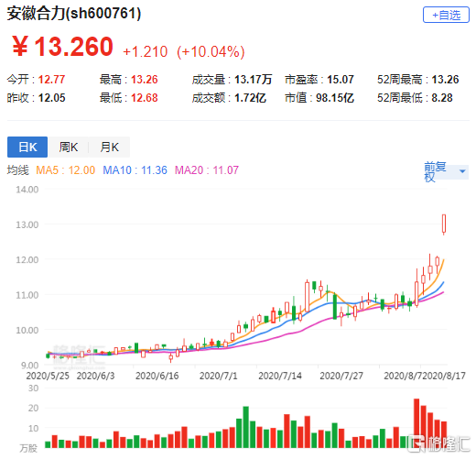Click the stock title 安徽合力(sh600761)
Viewport: 476px width, 459px height.
coord(74,14)
